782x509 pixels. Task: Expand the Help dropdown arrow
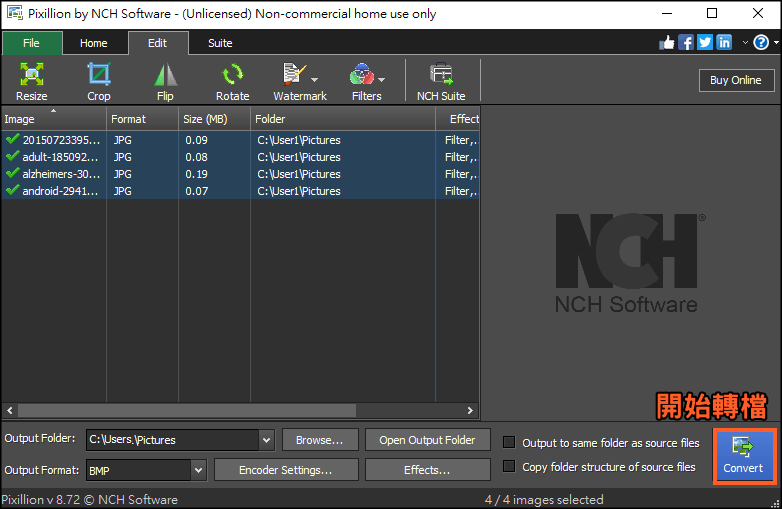point(776,43)
